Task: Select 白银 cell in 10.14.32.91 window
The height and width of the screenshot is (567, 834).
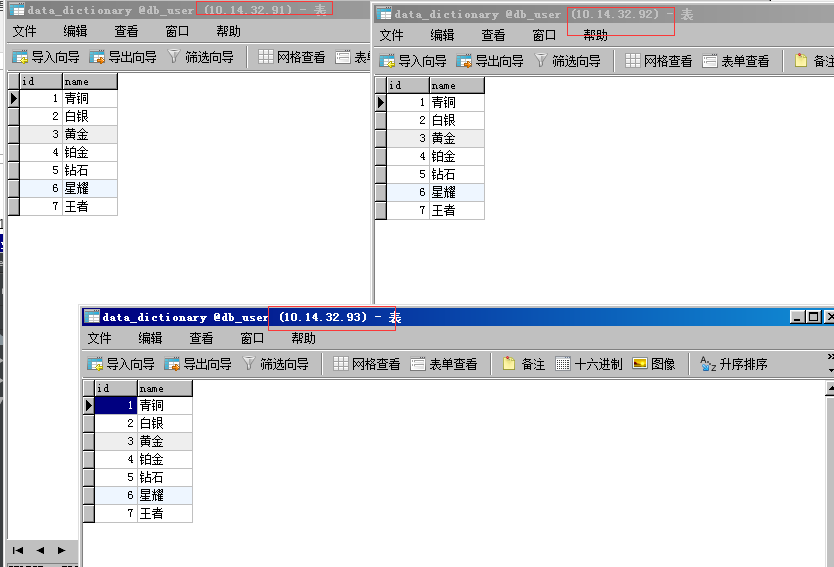Action: pos(90,116)
